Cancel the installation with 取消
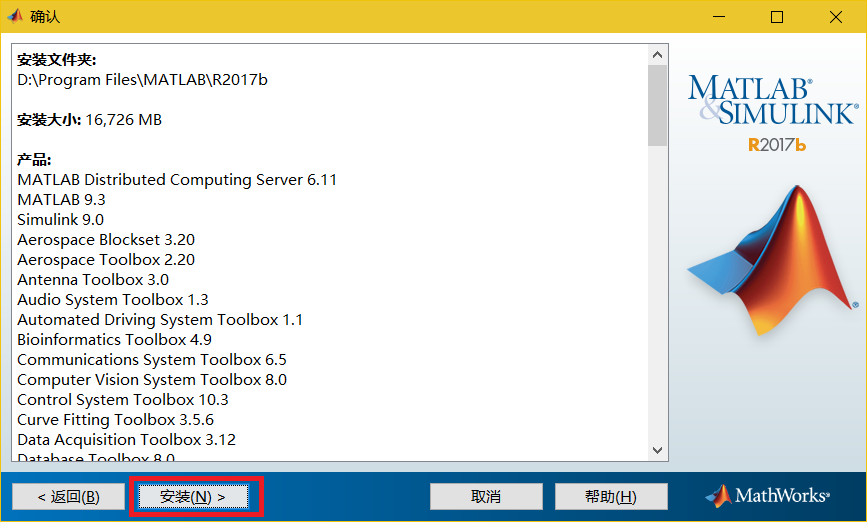This screenshot has width=867, height=522. (486, 497)
